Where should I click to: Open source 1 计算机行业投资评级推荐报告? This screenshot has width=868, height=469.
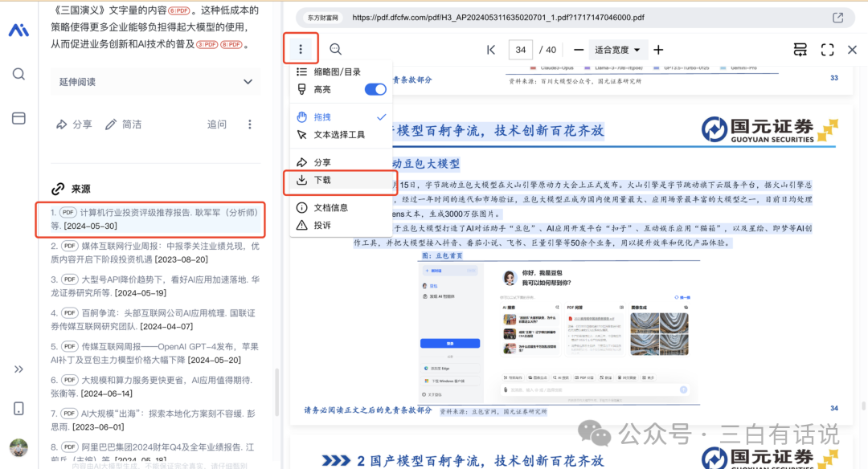(154, 219)
